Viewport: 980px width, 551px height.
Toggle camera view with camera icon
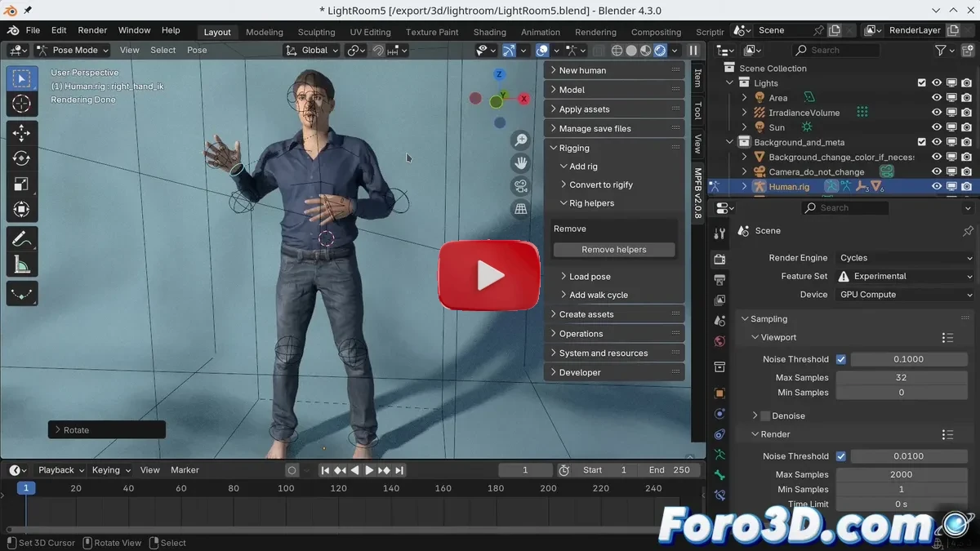pyautogui.click(x=520, y=186)
